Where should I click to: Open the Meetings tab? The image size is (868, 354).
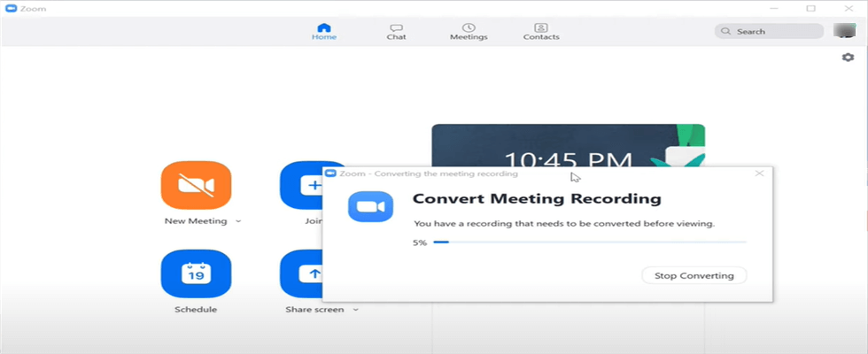click(x=469, y=32)
